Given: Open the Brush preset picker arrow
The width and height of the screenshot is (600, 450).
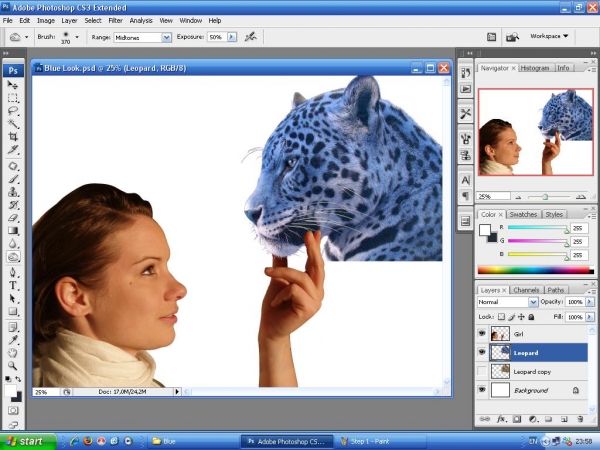Looking at the screenshot, I should click(x=77, y=37).
